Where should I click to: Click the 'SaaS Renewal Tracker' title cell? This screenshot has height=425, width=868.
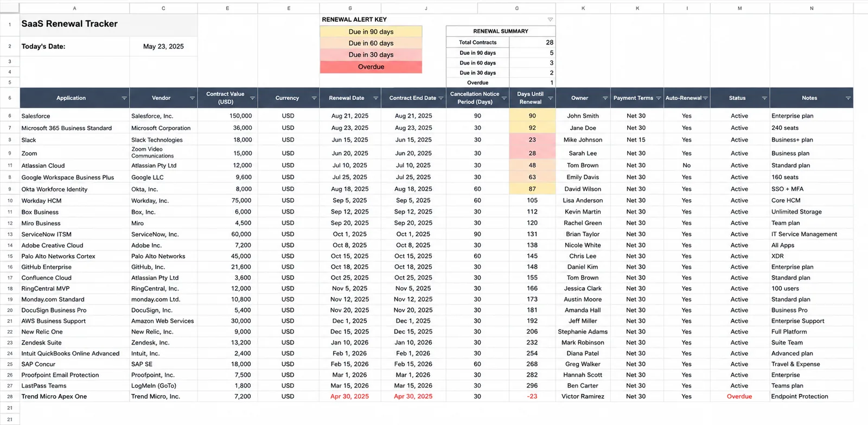[x=108, y=24]
